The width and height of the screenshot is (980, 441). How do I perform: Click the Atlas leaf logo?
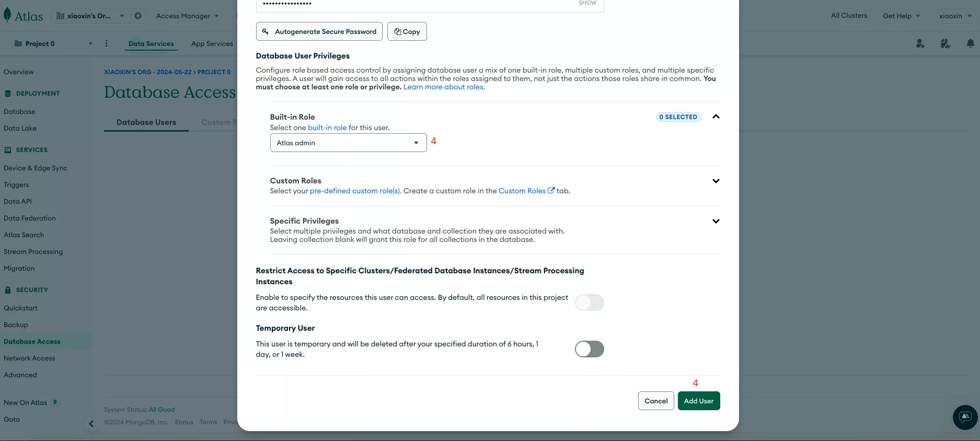[x=7, y=15]
